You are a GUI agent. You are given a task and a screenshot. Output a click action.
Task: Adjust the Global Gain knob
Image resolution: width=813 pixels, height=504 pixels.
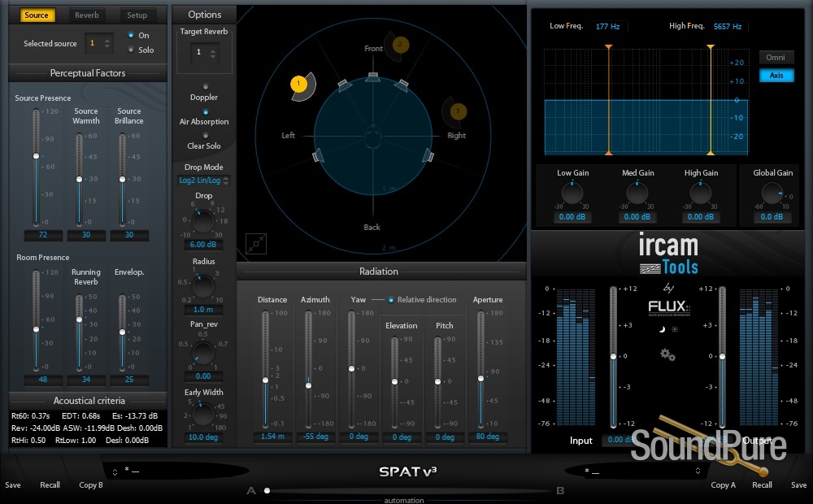(772, 194)
